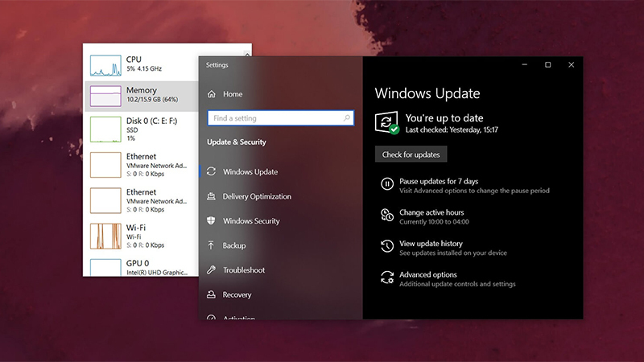
Task: Click the Backup arrow icon in sidebar
Action: click(211, 245)
